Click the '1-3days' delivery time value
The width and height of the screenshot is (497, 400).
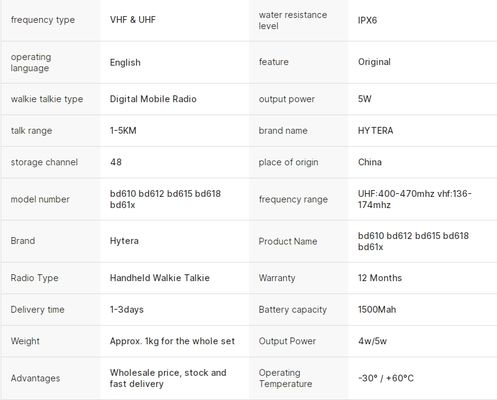127,309
